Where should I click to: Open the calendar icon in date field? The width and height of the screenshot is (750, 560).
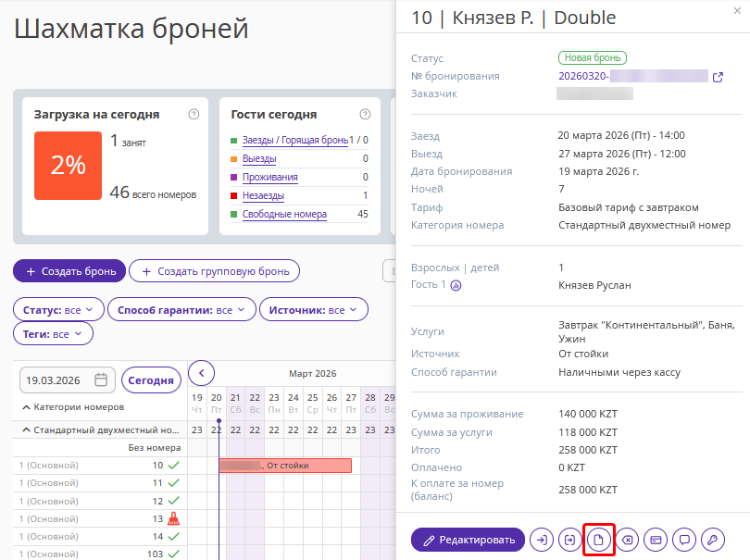click(101, 380)
